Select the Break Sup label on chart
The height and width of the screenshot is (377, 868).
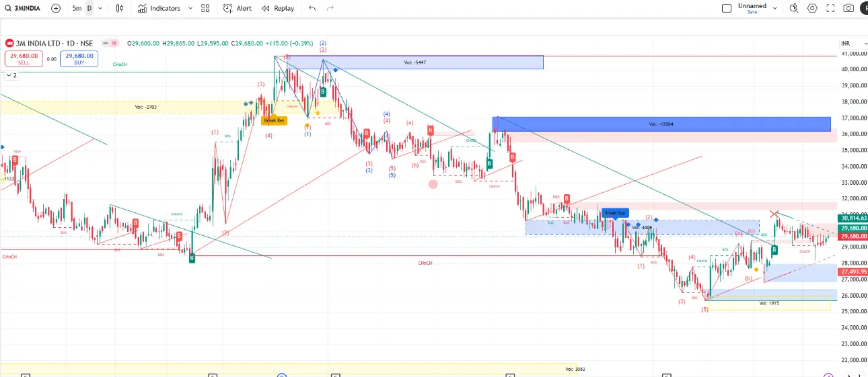(615, 212)
